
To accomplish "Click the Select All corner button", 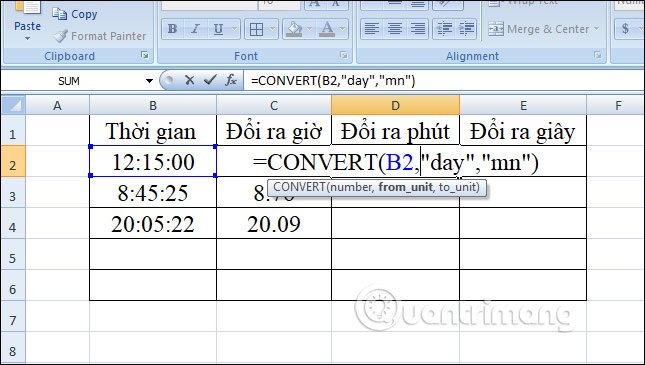I will 14,105.
